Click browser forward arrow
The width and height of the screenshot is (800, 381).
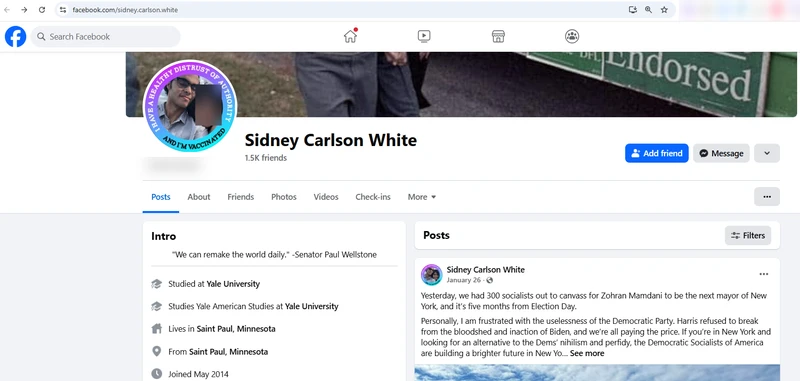(x=24, y=10)
